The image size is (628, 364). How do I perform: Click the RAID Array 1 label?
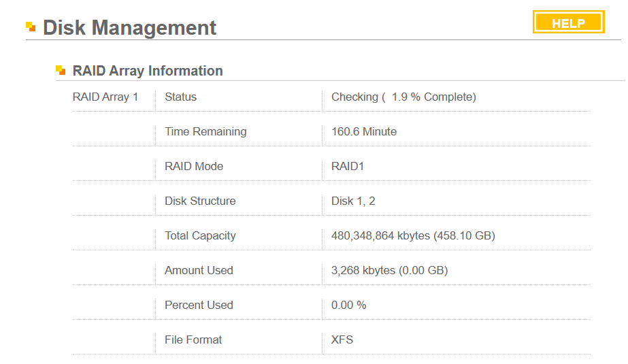click(x=105, y=97)
